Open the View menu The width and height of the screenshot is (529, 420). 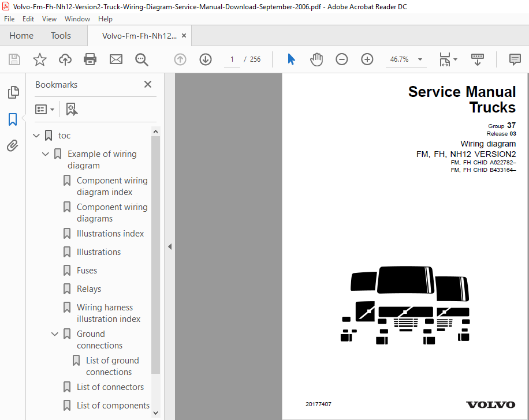[x=49, y=19]
